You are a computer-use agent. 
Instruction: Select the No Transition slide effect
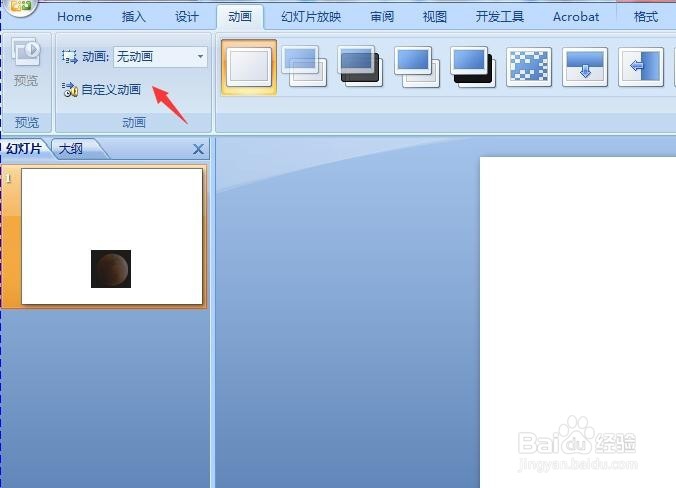pos(249,67)
